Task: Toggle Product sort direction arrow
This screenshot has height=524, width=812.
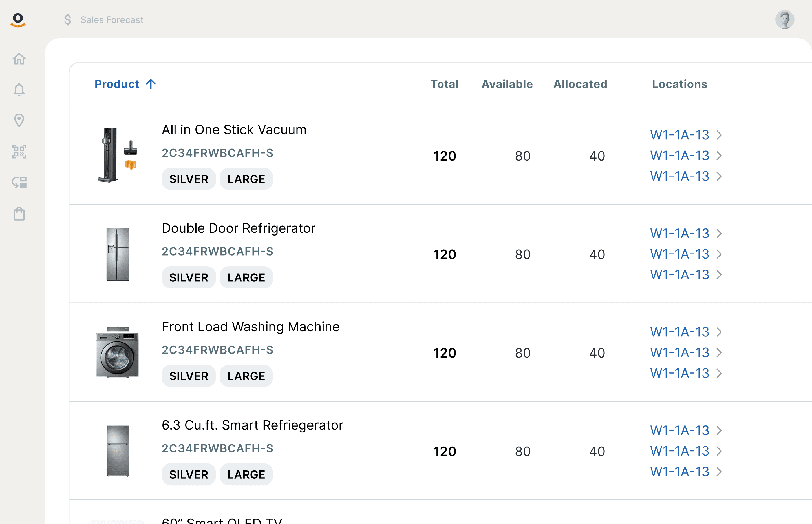Action: [151, 84]
